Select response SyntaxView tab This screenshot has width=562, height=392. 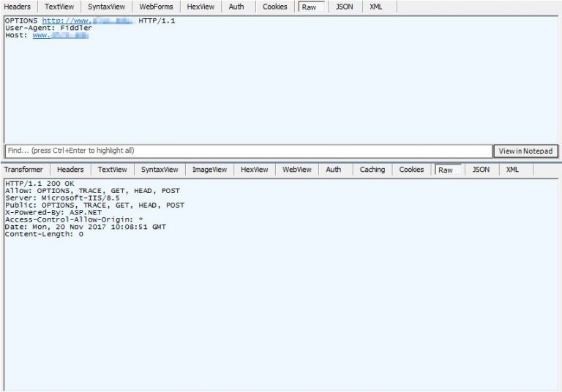coord(160,170)
